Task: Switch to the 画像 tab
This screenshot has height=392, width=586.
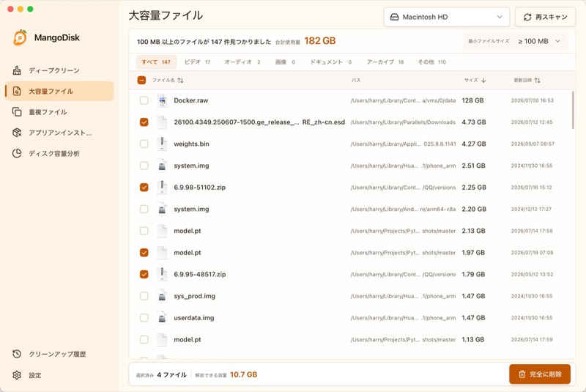Action: tap(285, 62)
